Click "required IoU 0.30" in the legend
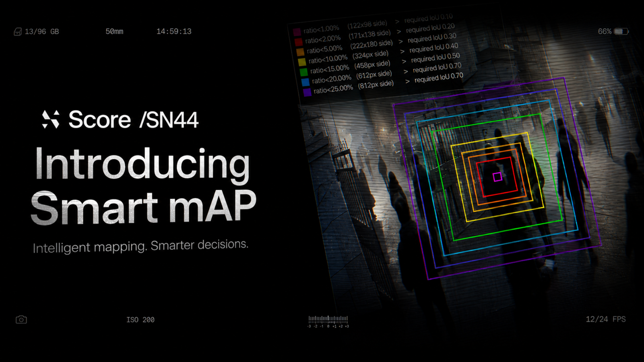 (x=432, y=38)
